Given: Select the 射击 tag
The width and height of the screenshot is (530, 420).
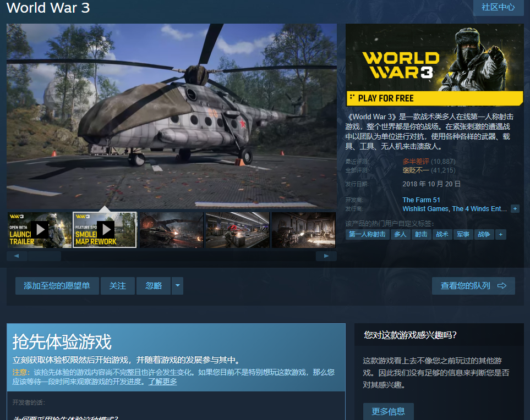Looking at the screenshot, I should [422, 234].
